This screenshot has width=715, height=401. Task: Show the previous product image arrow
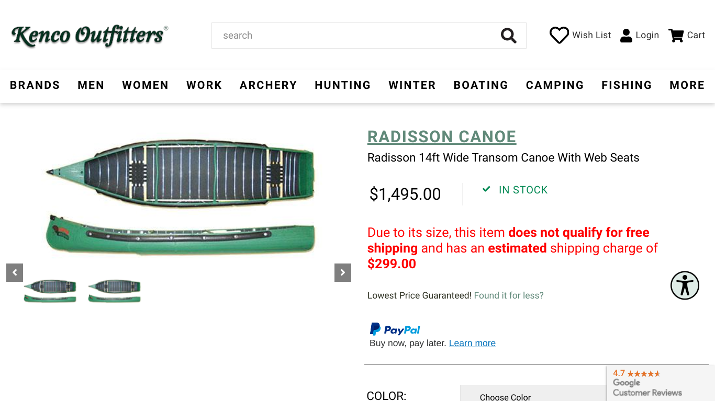[x=15, y=273]
